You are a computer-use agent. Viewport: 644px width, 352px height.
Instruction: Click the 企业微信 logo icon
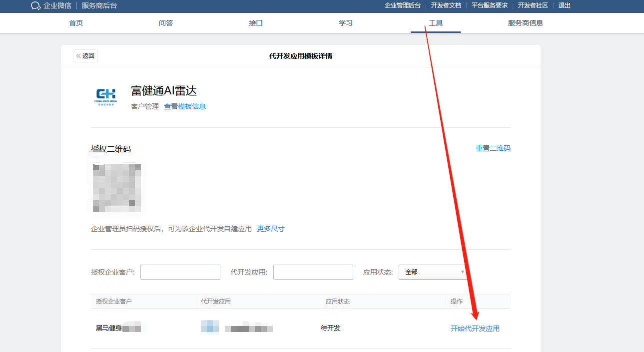click(x=35, y=6)
